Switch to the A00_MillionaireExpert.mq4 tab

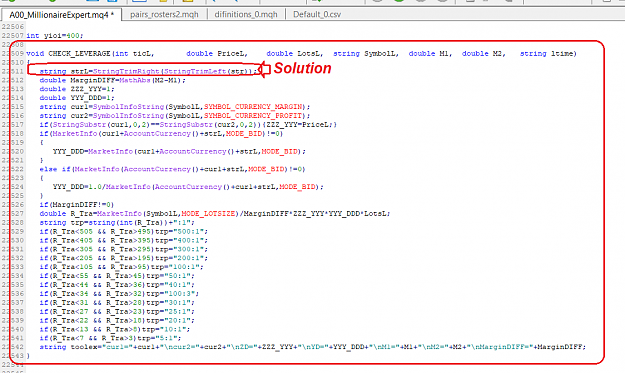point(61,15)
